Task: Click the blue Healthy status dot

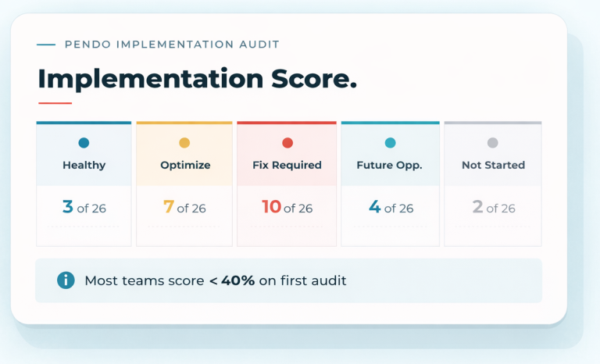Action: [84, 143]
